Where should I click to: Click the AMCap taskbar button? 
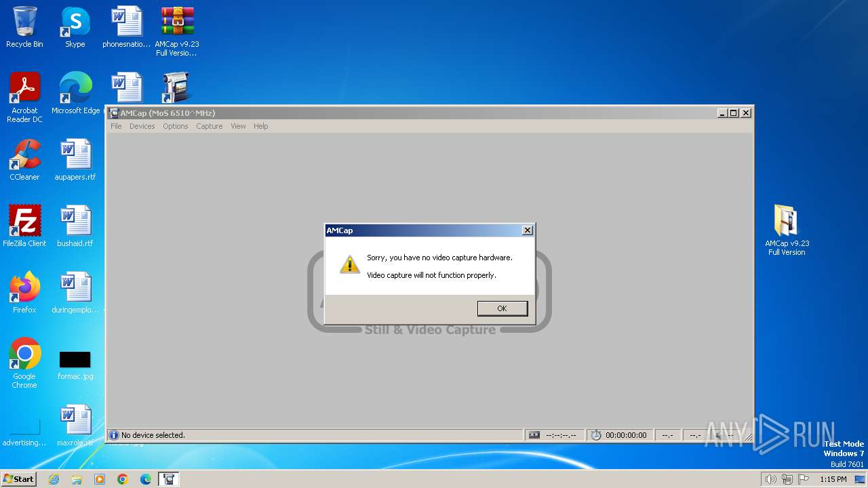(x=169, y=479)
